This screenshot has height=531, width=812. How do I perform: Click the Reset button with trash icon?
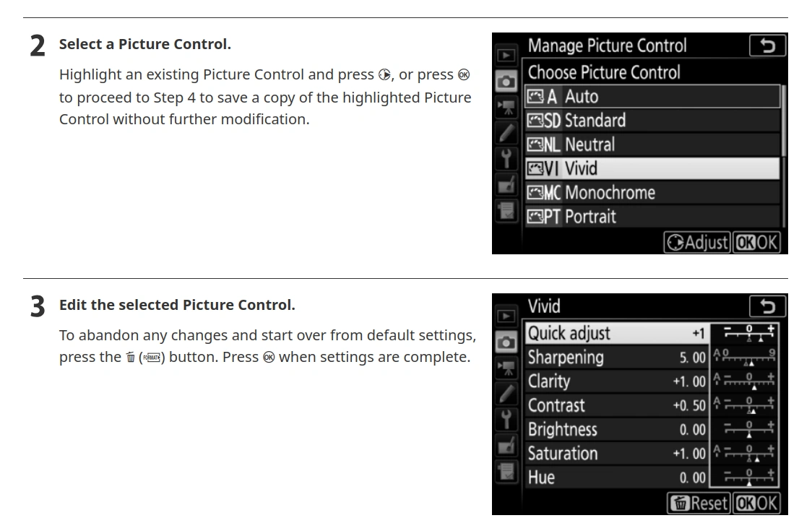click(699, 503)
